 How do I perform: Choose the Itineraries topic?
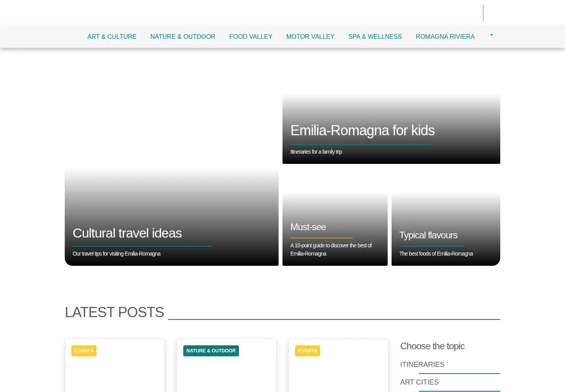coord(422,365)
